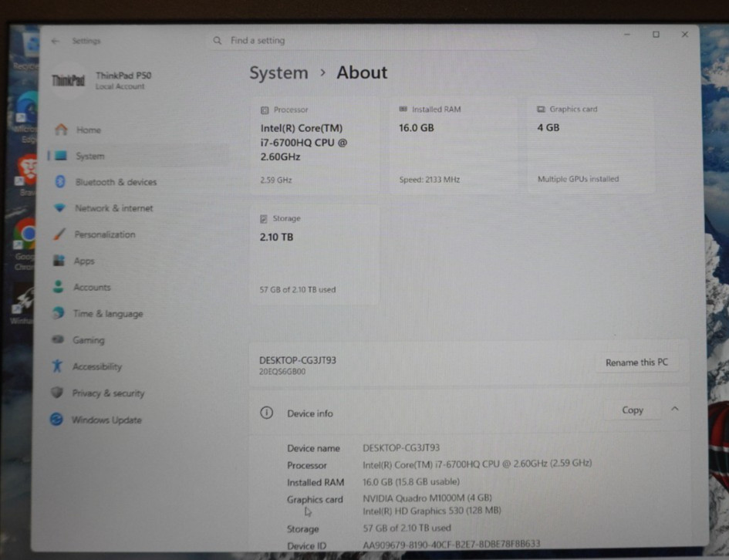
Task: Click the Time & language globe icon
Action: 58,312
